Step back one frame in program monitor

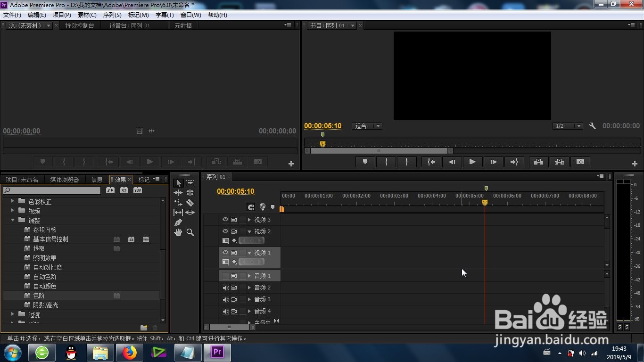(x=452, y=162)
